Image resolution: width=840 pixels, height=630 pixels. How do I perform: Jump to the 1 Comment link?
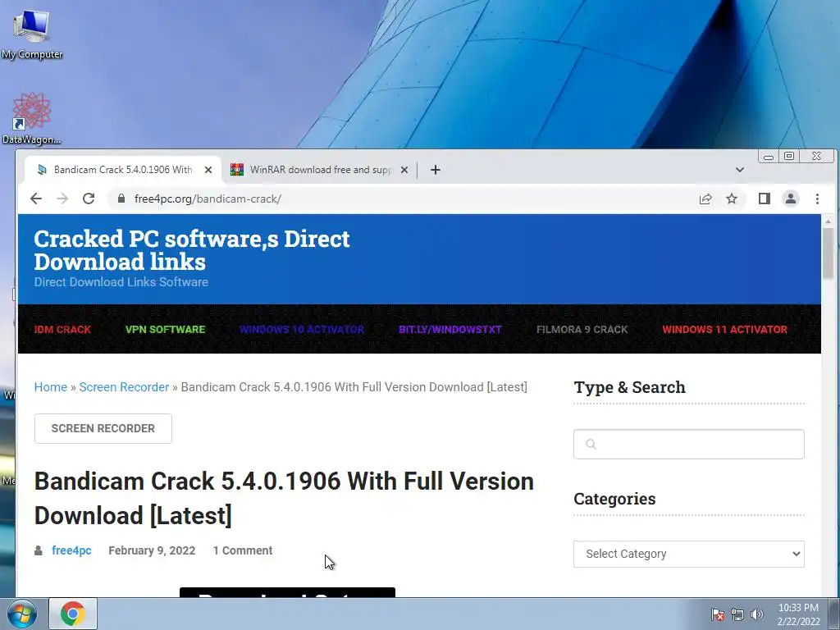coord(243,550)
